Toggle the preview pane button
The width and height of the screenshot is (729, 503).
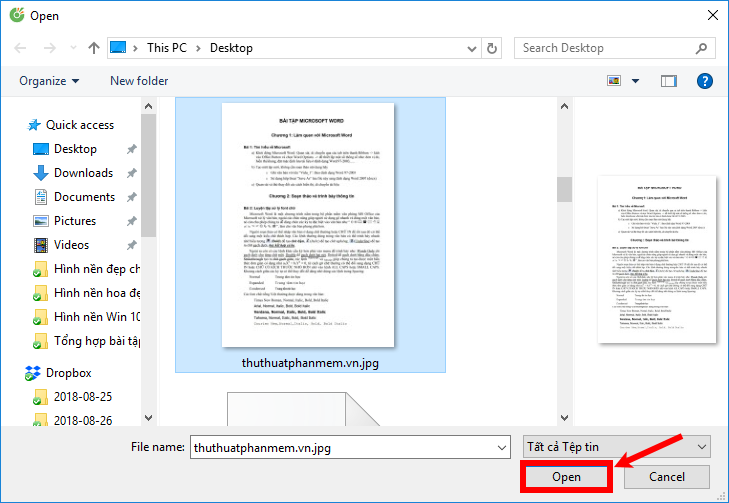tap(669, 81)
